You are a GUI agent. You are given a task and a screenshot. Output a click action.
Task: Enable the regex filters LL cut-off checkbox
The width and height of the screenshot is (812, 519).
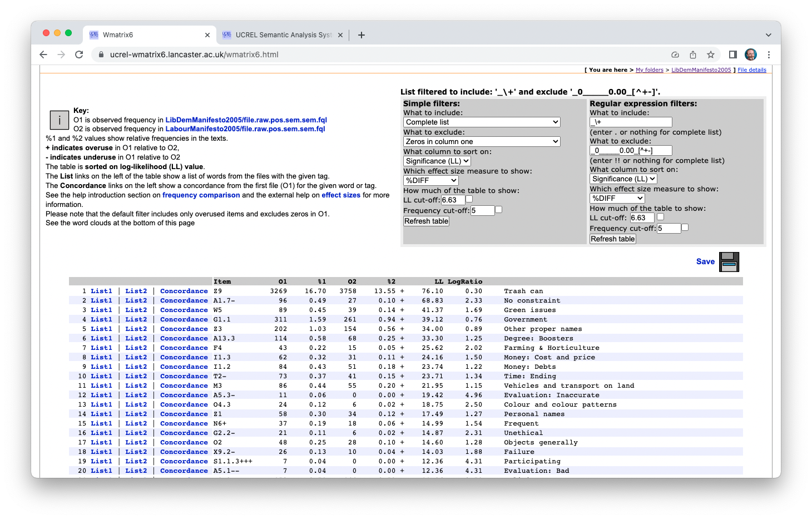[x=660, y=217]
